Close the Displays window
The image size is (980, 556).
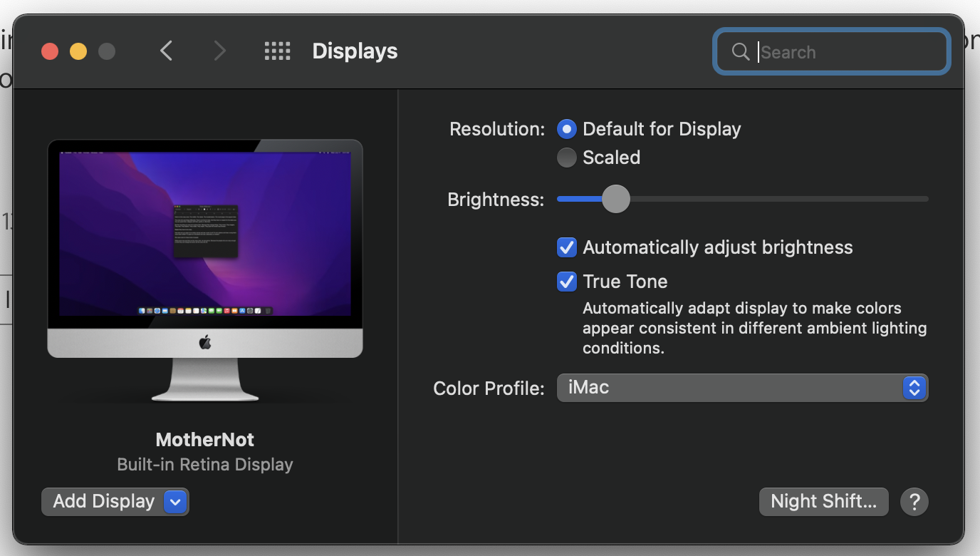click(50, 51)
